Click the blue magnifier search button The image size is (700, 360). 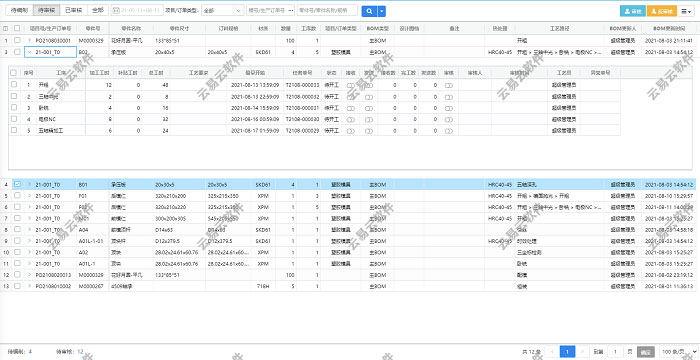(x=369, y=11)
